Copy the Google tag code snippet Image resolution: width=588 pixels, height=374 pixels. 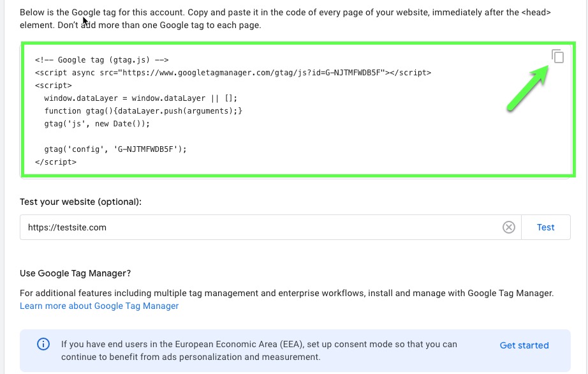coord(557,56)
